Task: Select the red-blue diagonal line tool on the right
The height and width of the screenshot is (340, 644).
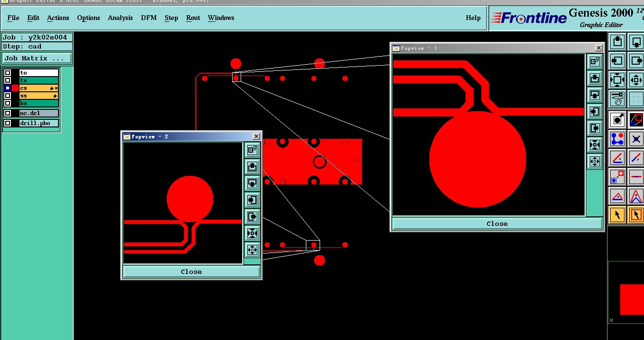Action: coord(636,157)
